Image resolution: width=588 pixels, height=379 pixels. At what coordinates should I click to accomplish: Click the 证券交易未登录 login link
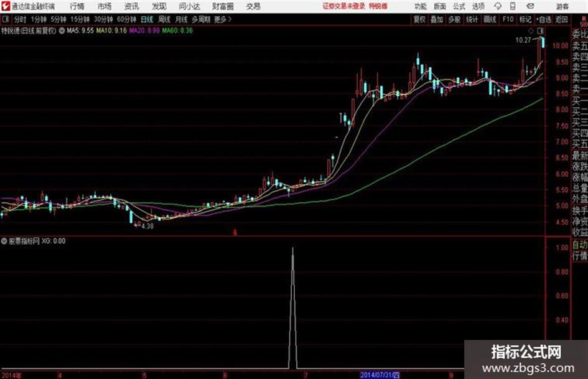(x=344, y=6)
